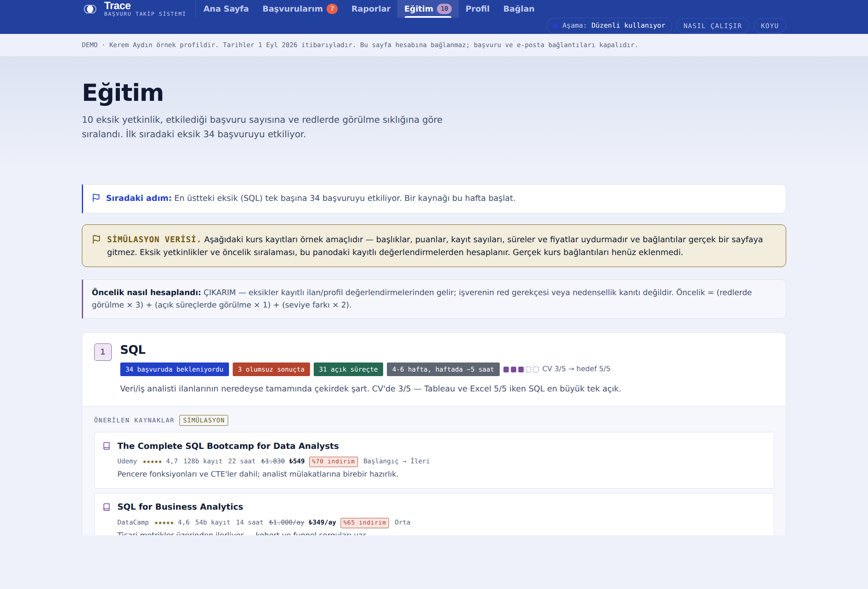Click 'CV 3/5 → hedef 5/5' text
This screenshot has width=868, height=589.
click(576, 369)
